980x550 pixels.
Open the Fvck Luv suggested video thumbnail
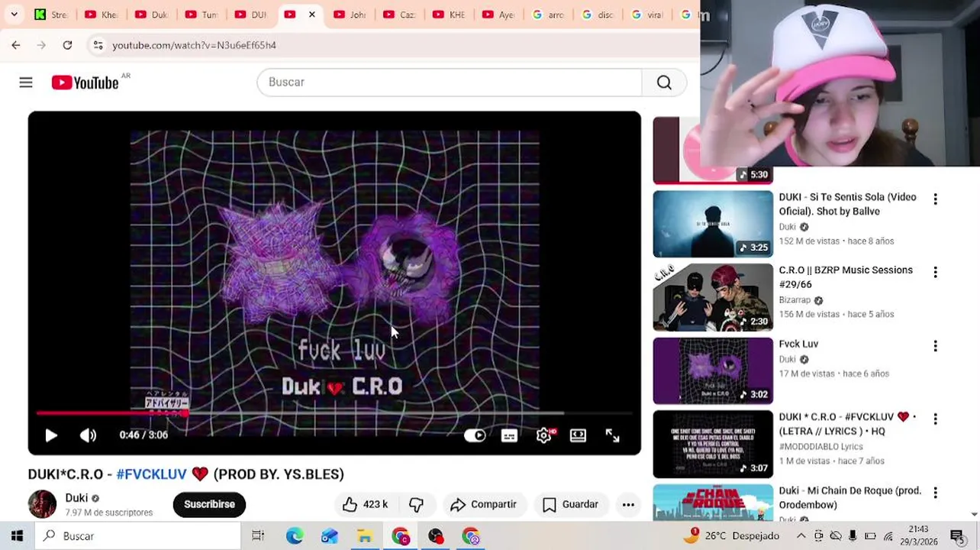pos(713,370)
